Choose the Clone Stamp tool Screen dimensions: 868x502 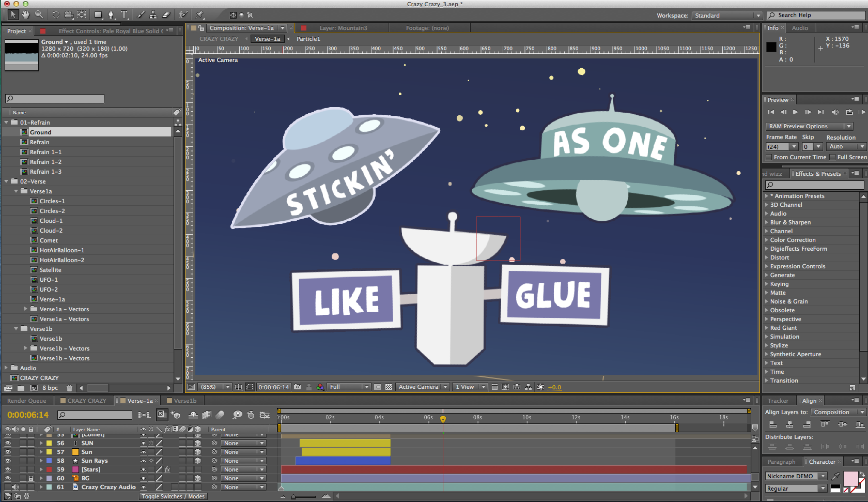pos(153,15)
